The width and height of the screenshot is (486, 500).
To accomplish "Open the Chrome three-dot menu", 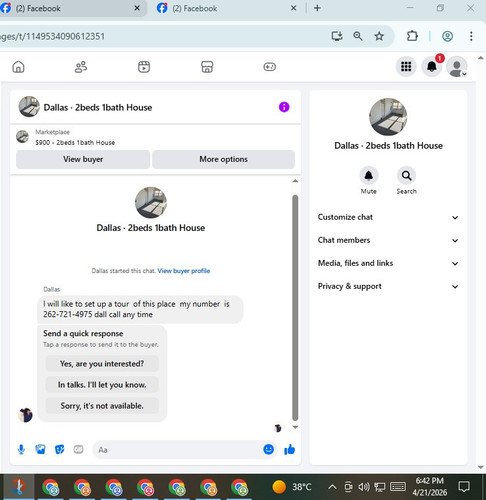I will [471, 36].
